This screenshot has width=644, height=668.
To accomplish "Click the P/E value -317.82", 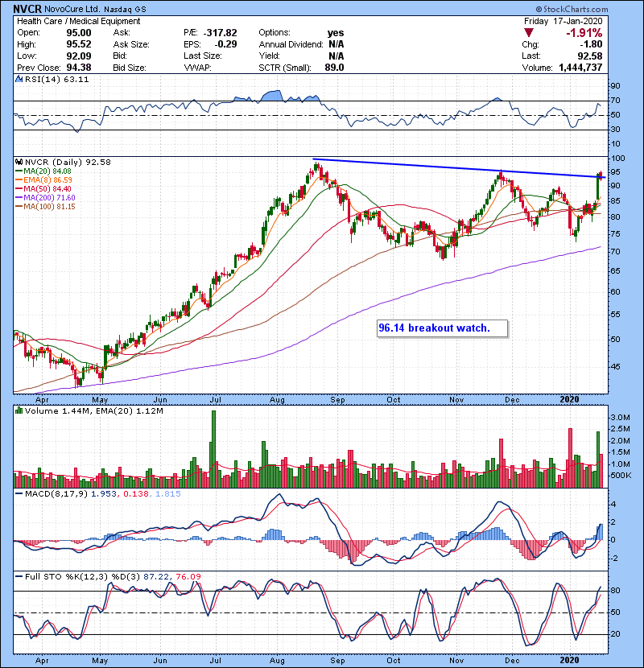I will pyautogui.click(x=221, y=33).
